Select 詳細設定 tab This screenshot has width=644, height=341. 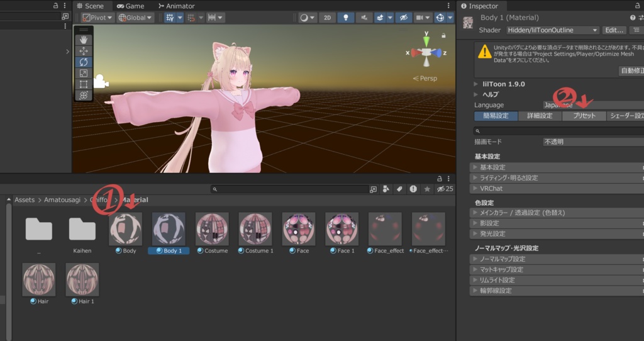click(x=540, y=116)
